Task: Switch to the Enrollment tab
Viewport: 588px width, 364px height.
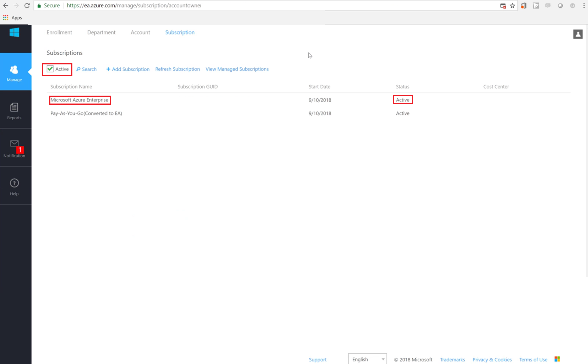Action: [59, 32]
